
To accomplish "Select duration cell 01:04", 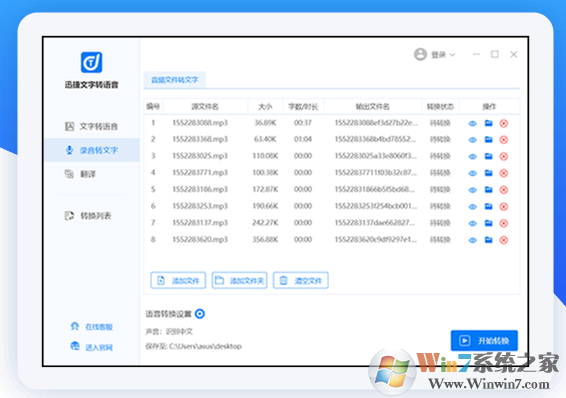I will click(303, 139).
